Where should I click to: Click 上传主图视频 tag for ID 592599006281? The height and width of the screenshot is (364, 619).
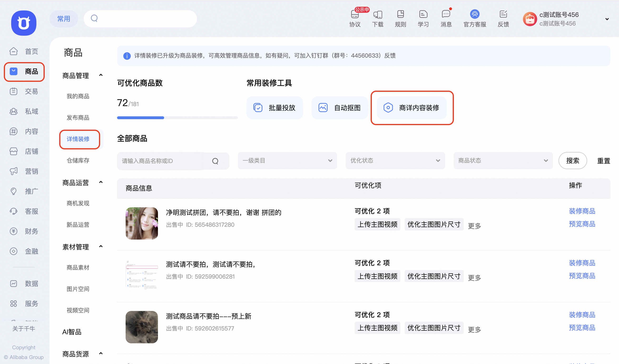(377, 276)
